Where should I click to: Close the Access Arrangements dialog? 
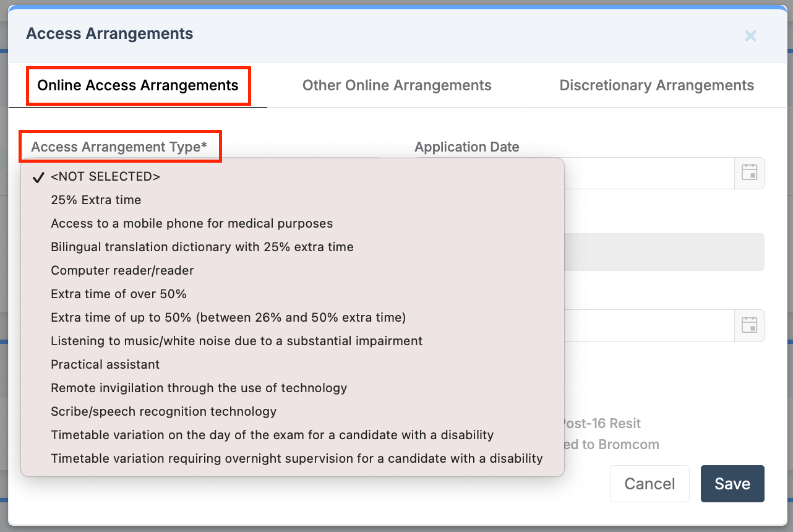(750, 36)
